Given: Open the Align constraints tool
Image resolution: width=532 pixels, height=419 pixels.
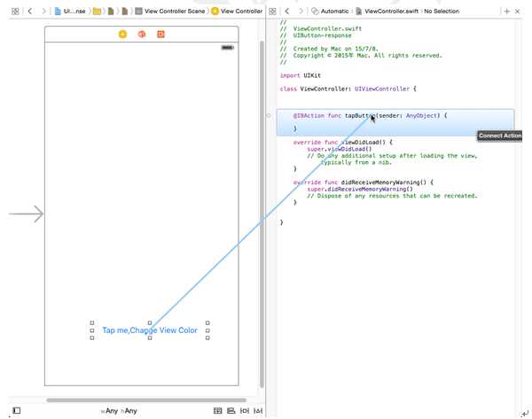Looking at the screenshot, I should pyautogui.click(x=231, y=411).
